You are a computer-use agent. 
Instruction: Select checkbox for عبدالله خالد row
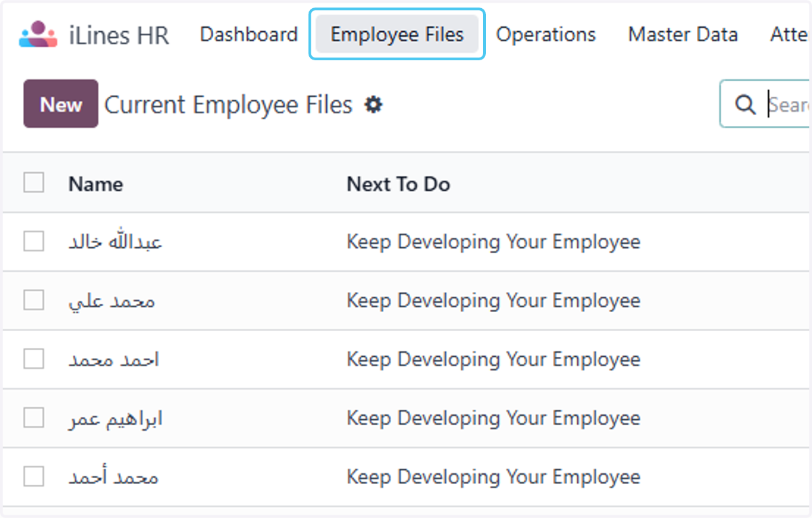34,242
